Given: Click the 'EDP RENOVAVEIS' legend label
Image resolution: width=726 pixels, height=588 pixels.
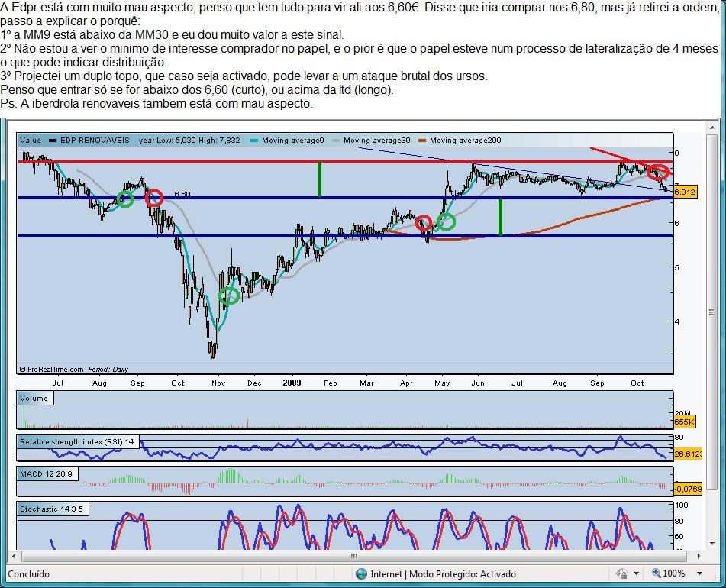Looking at the screenshot, I should 95,141.
